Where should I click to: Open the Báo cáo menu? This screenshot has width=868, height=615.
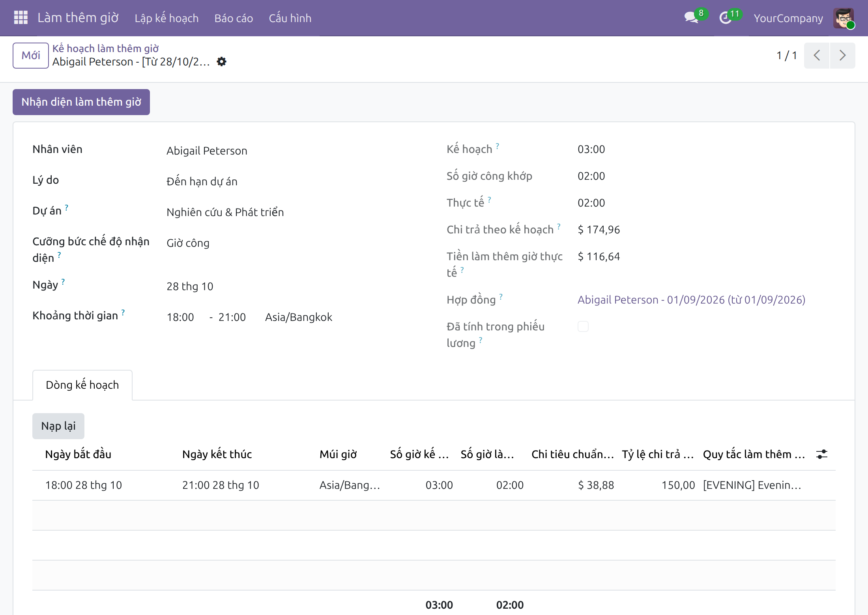[x=234, y=18]
